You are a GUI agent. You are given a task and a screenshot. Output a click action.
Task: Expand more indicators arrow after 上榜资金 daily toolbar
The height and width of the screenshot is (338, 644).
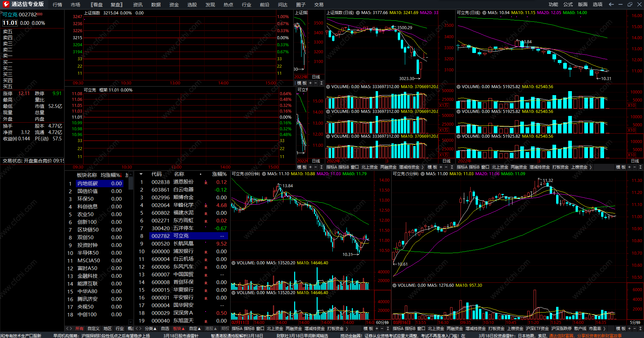591,167
